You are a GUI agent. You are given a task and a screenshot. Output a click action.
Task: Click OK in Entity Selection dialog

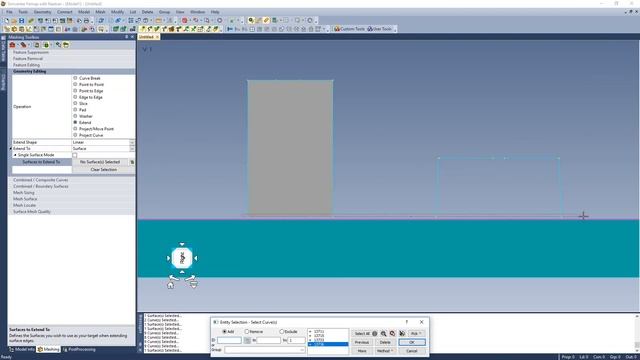tap(411, 342)
